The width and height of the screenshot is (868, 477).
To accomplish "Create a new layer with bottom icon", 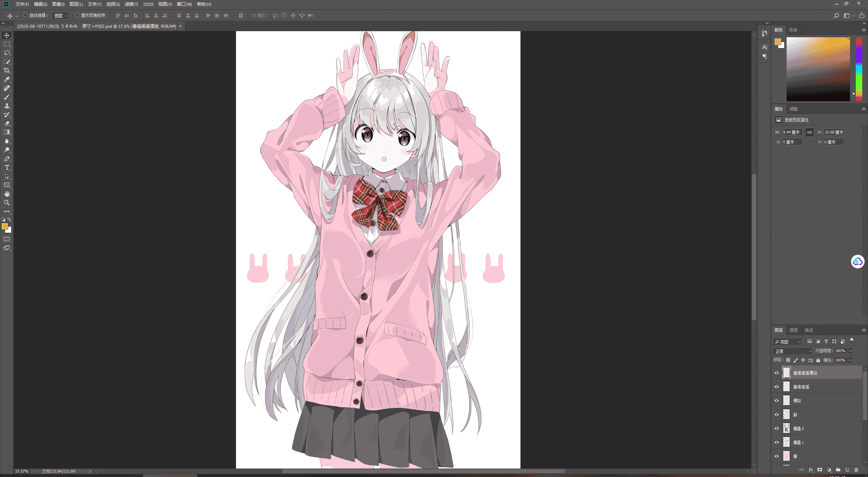I will [847, 470].
